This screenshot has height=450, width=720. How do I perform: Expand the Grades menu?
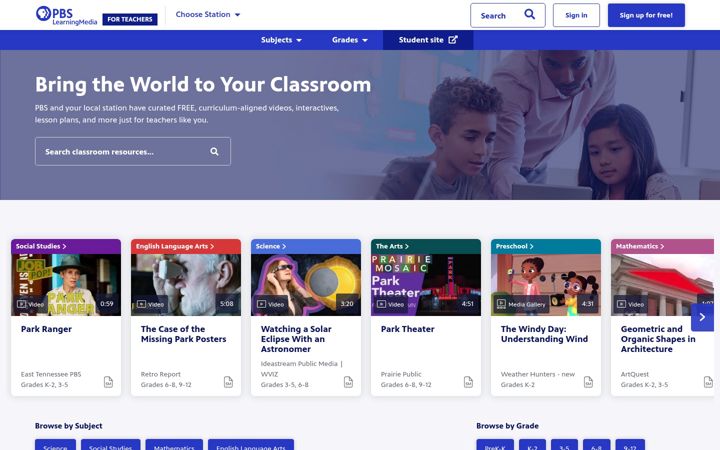coord(350,40)
